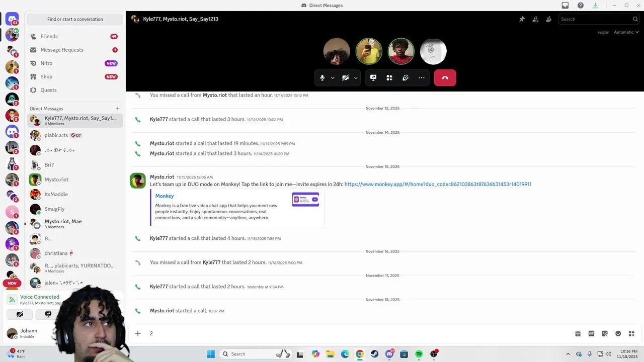Open DM with plabicarts

(x=75, y=135)
